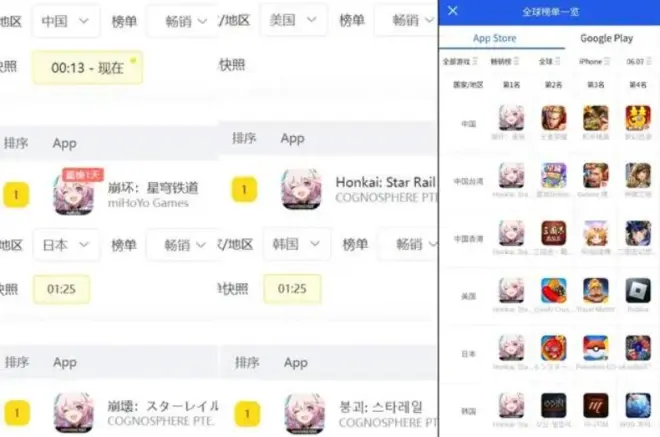Open the Roblox icon in the 美国 row
Viewport: 660px width, 437px height.
638,290
